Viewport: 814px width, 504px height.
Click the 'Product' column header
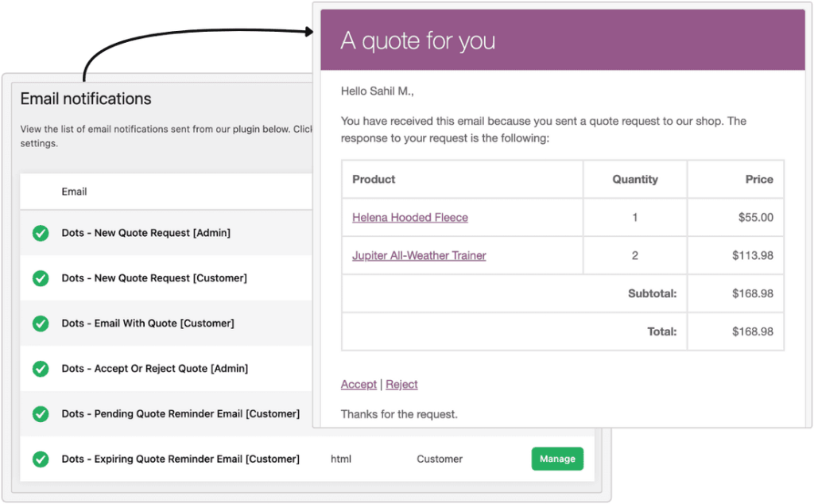pos(374,180)
